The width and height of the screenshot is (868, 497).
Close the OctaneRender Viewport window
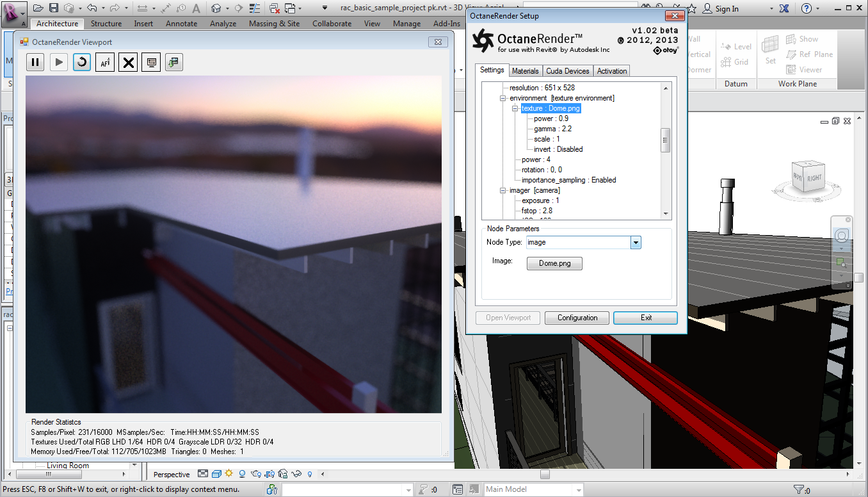438,42
